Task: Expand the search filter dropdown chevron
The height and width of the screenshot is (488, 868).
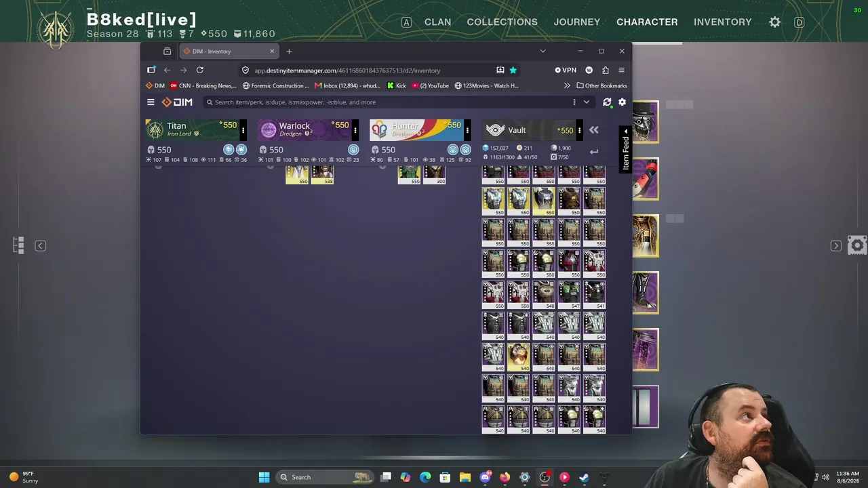Action: click(x=587, y=102)
